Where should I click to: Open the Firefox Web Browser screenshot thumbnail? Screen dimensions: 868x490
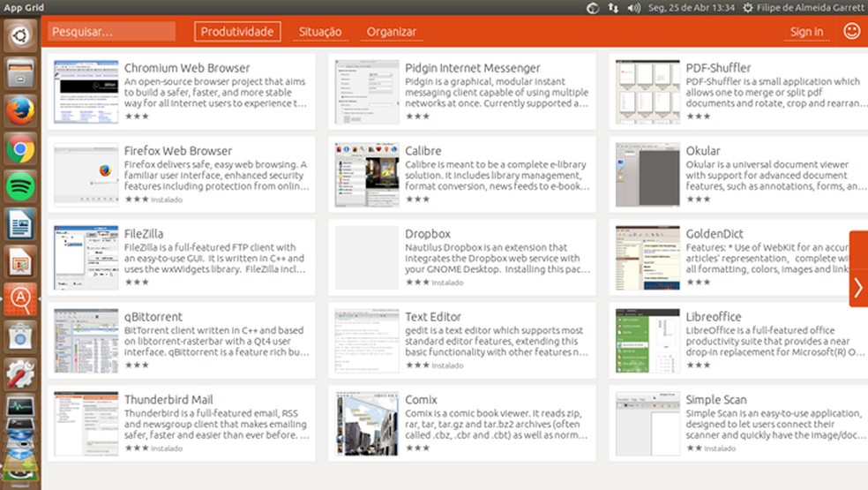(86, 175)
